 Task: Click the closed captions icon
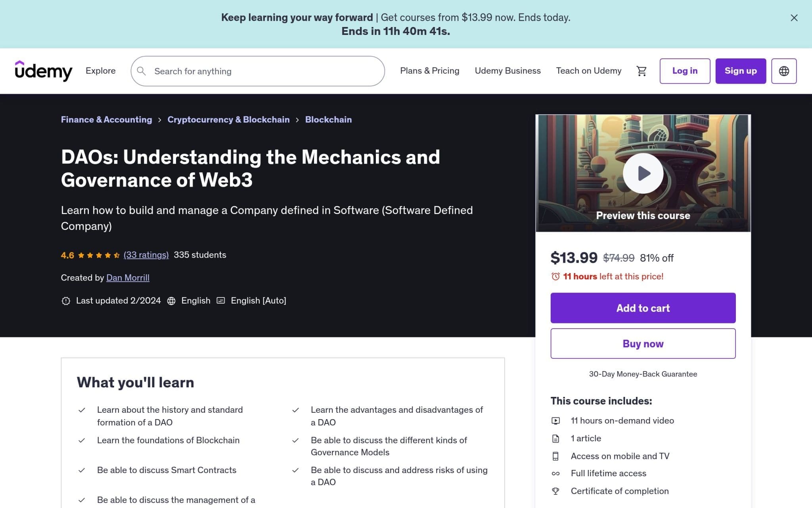[221, 300]
